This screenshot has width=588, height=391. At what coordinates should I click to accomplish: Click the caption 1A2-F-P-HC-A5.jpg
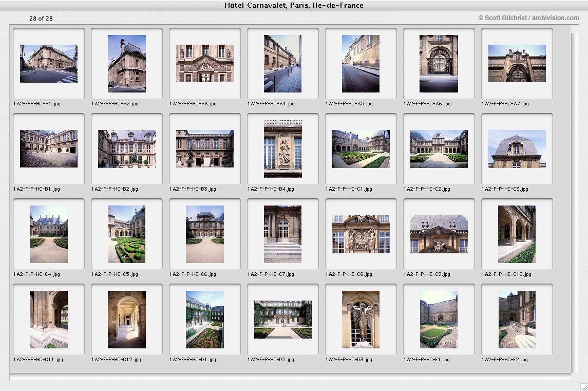coord(349,104)
